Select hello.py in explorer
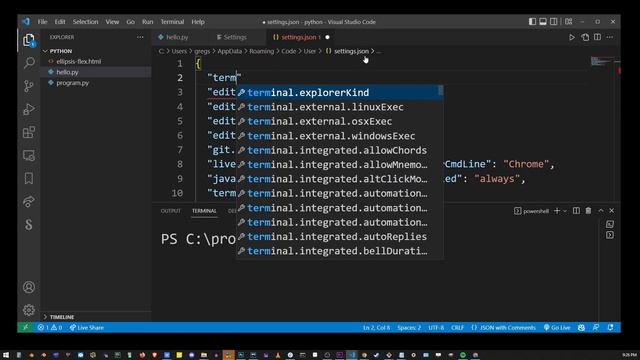Image resolution: width=640 pixels, height=360 pixels. tap(67, 72)
